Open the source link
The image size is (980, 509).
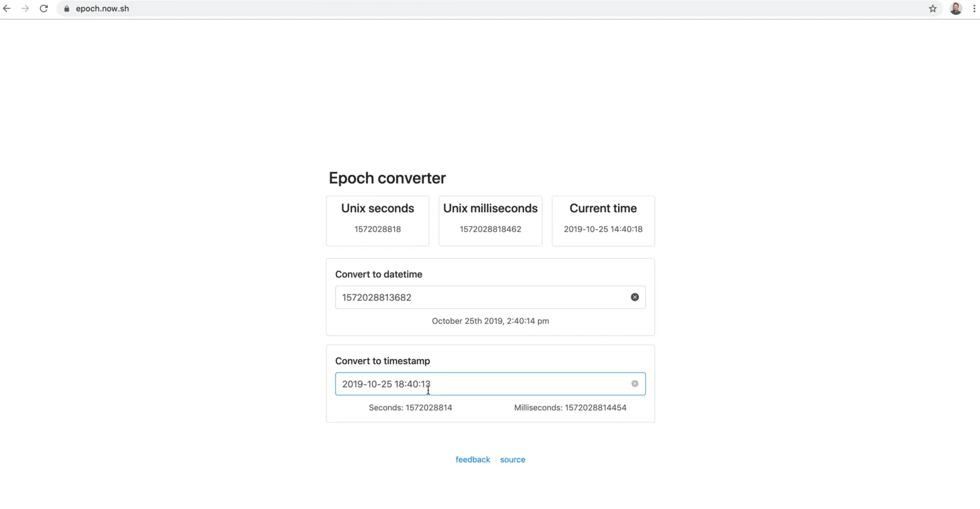(512, 460)
